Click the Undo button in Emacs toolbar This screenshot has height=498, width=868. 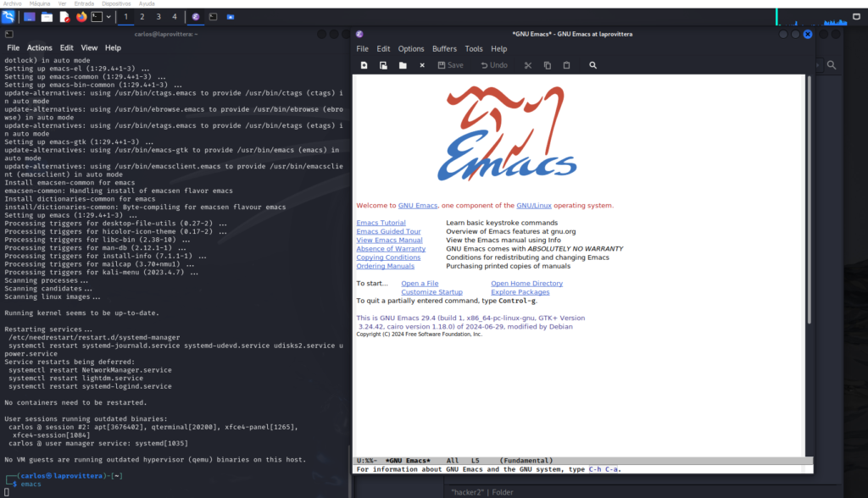point(494,65)
